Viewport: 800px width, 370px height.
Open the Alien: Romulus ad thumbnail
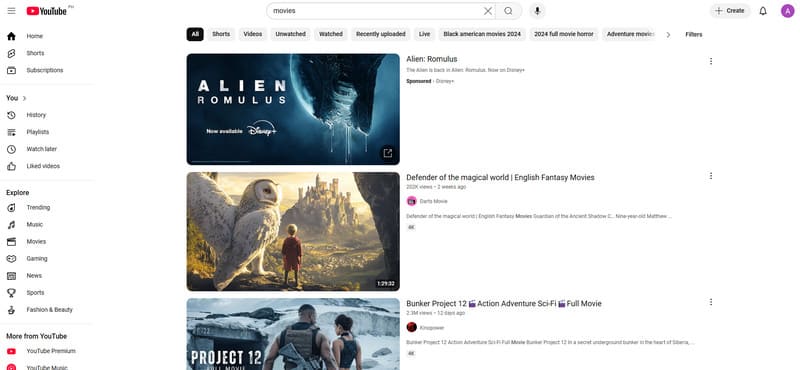[293, 109]
